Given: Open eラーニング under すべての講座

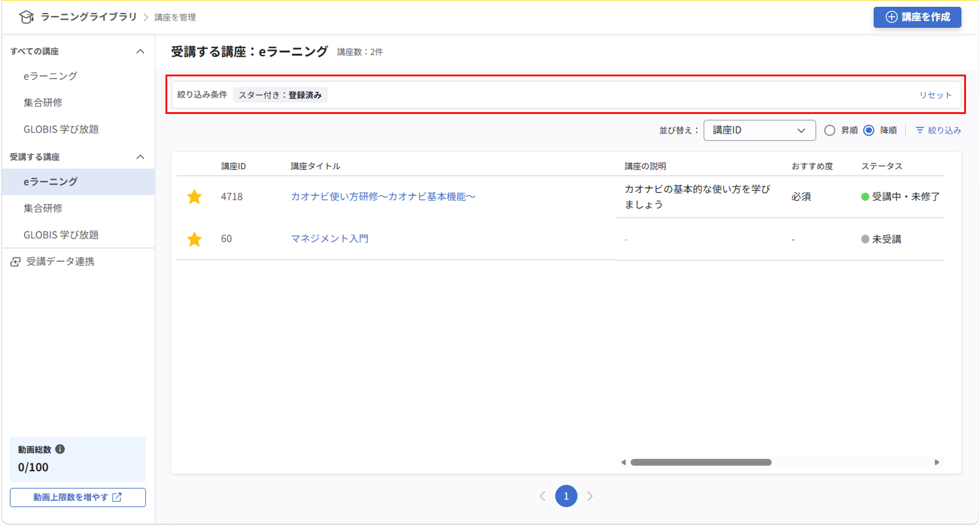Looking at the screenshot, I should click(50, 76).
